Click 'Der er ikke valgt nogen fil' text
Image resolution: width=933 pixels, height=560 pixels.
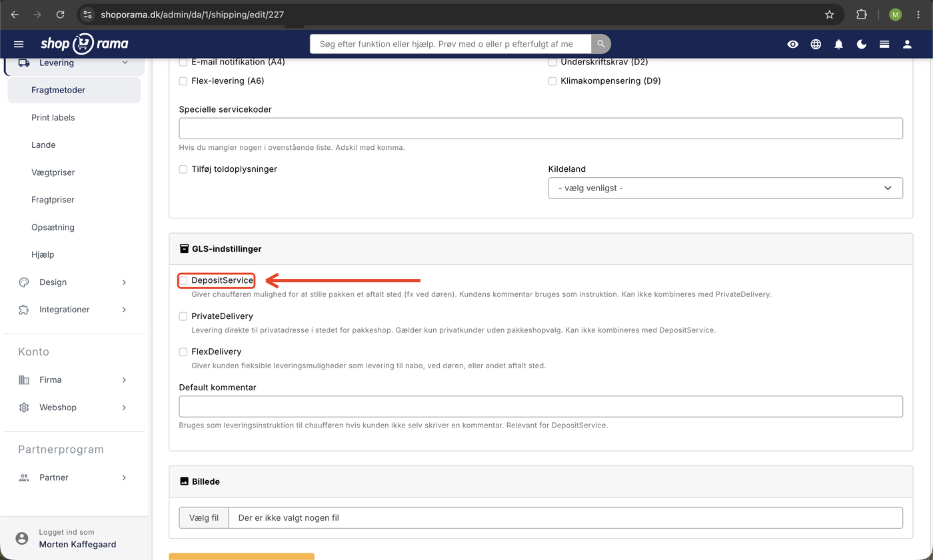pos(289,517)
